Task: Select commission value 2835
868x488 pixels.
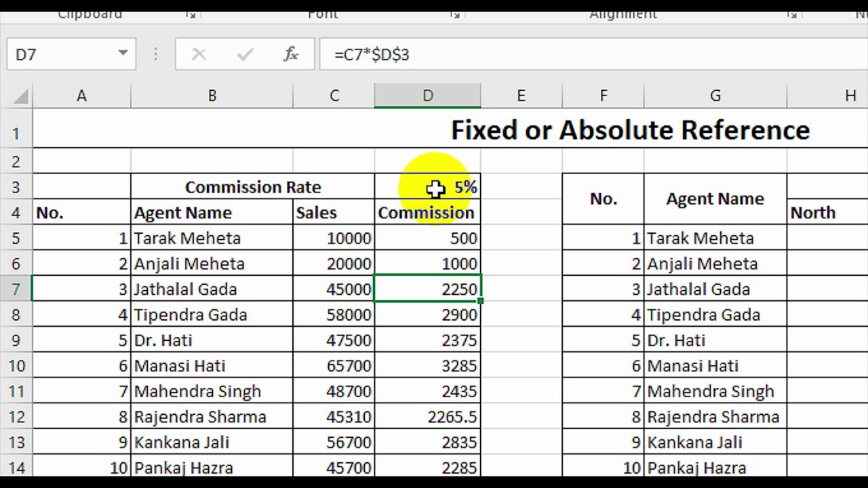Action: coord(428,443)
